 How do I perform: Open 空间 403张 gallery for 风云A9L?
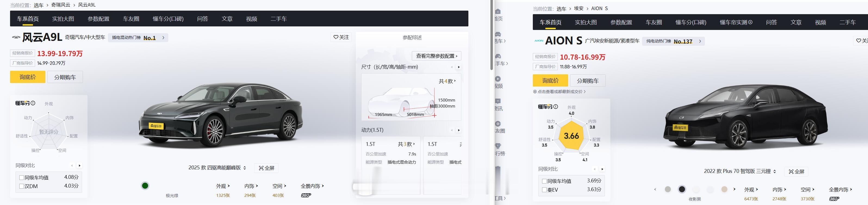pos(279,190)
